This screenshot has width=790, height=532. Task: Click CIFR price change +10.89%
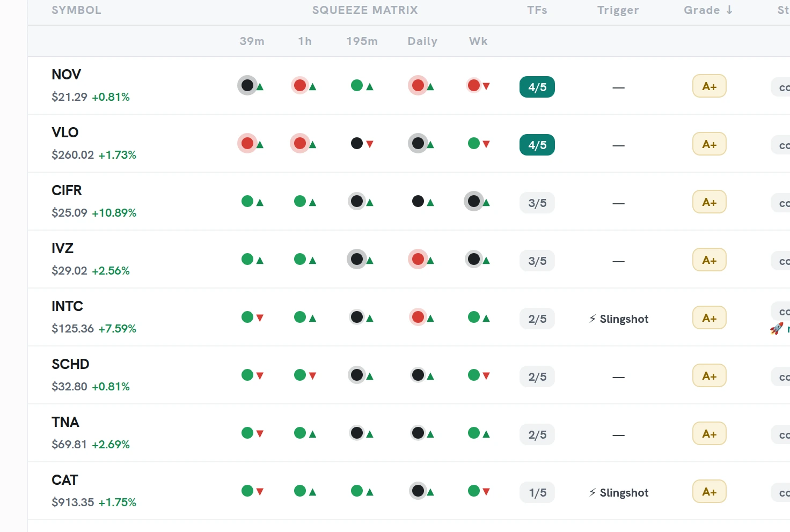coord(114,213)
